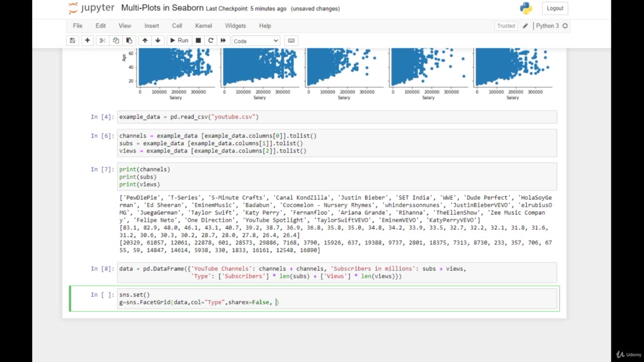Open the command palette keyboard icon

point(291,41)
